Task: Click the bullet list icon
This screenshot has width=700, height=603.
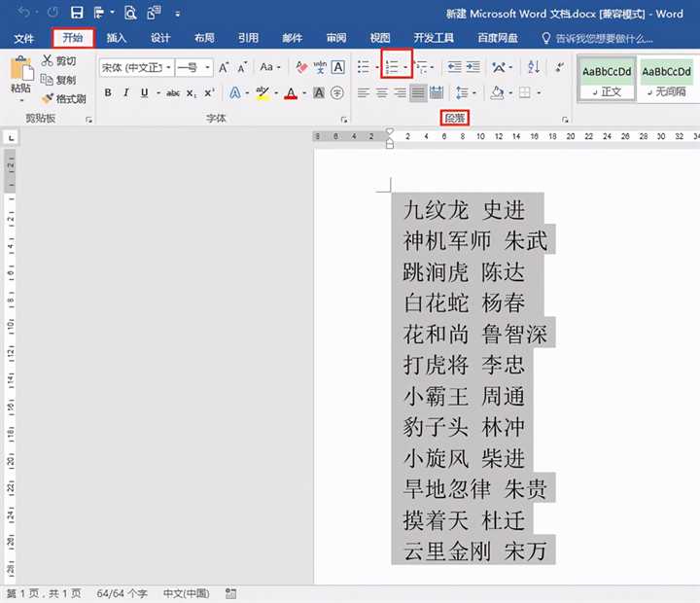Action: click(364, 67)
